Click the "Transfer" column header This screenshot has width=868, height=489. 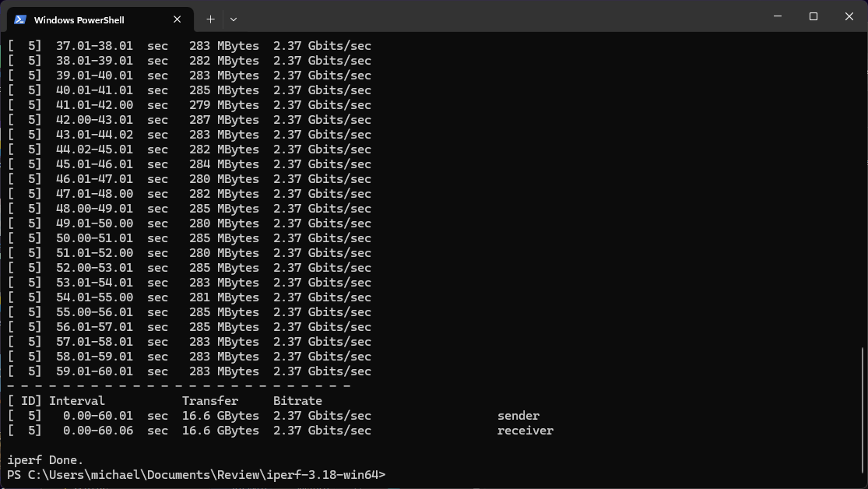tap(209, 401)
